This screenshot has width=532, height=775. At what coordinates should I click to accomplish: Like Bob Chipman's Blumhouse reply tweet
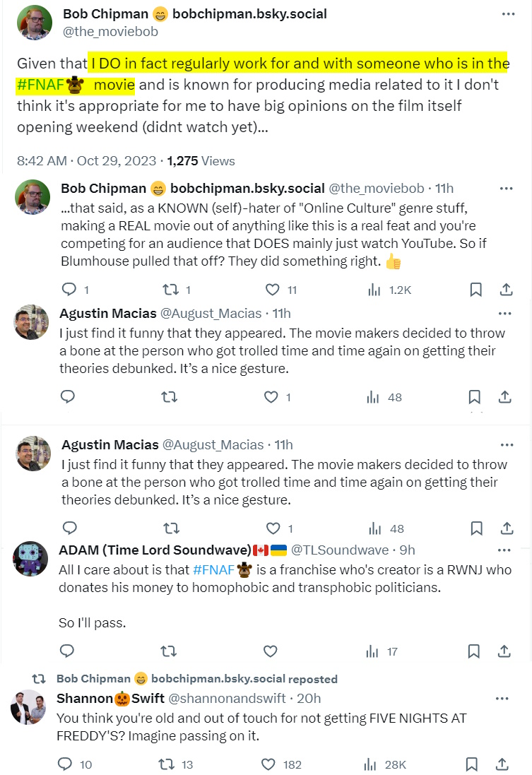272,290
